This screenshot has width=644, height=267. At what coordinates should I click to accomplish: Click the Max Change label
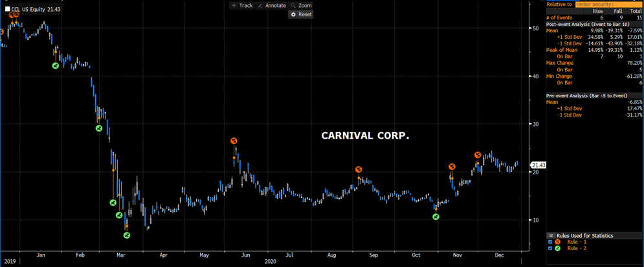pyautogui.click(x=560, y=63)
